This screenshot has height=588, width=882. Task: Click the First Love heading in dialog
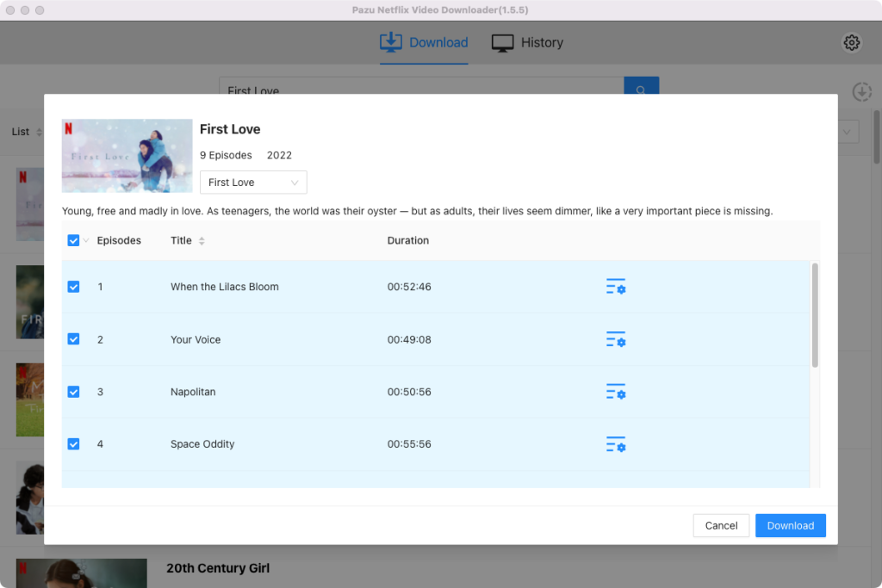[x=230, y=129]
